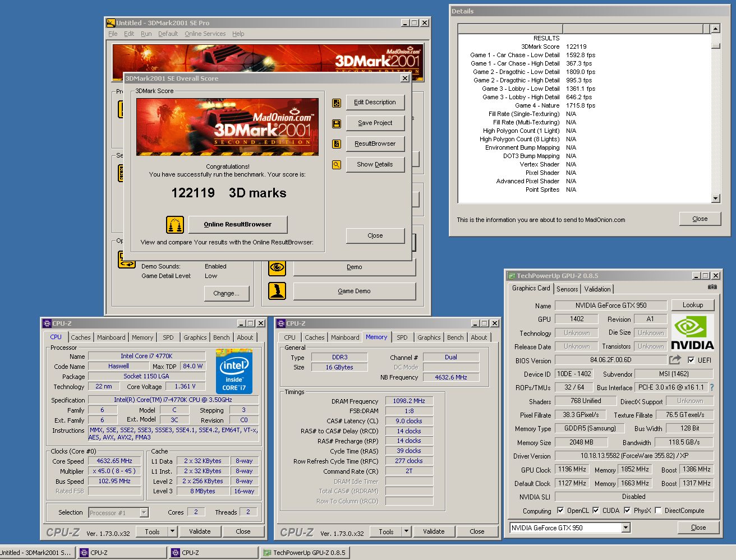Click the Details list scroll-up arrow
This screenshot has height=560, width=736.
[x=715, y=29]
